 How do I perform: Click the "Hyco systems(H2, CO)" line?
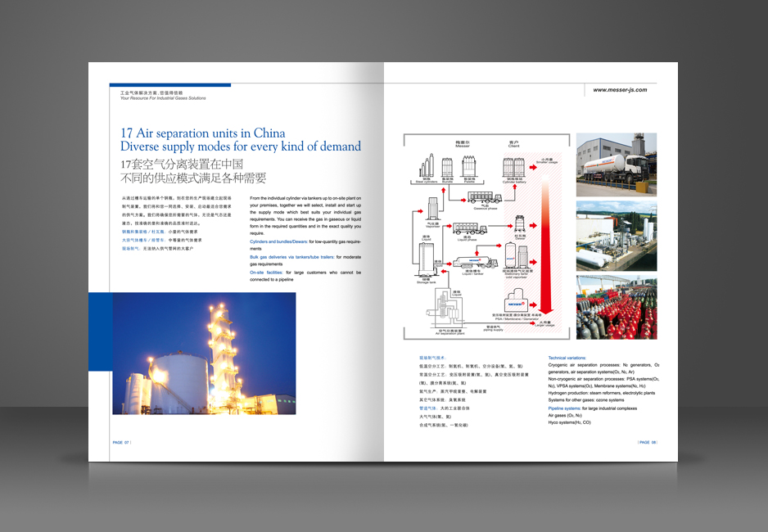tap(569, 422)
